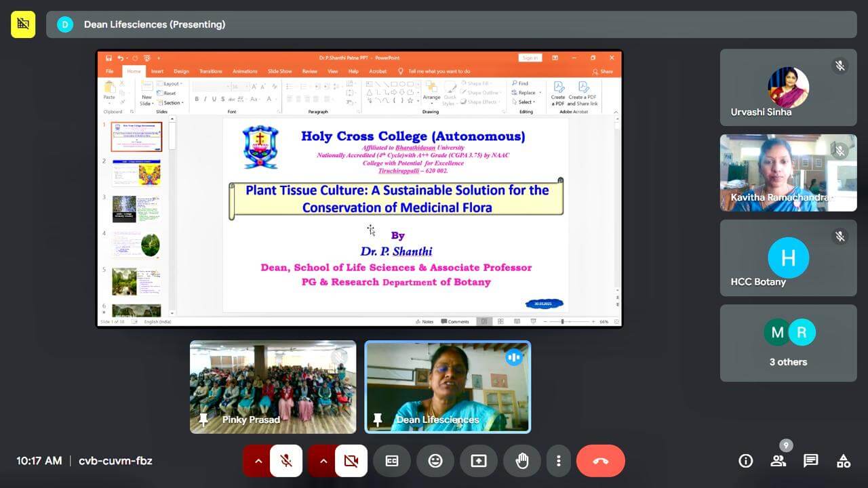Image resolution: width=868 pixels, height=488 pixels.
Task: Open the emoji reactions picker
Action: (x=435, y=461)
